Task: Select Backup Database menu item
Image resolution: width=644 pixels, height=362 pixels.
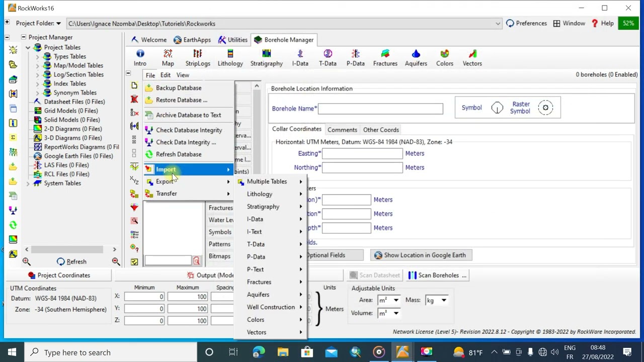Action: coord(189,88)
